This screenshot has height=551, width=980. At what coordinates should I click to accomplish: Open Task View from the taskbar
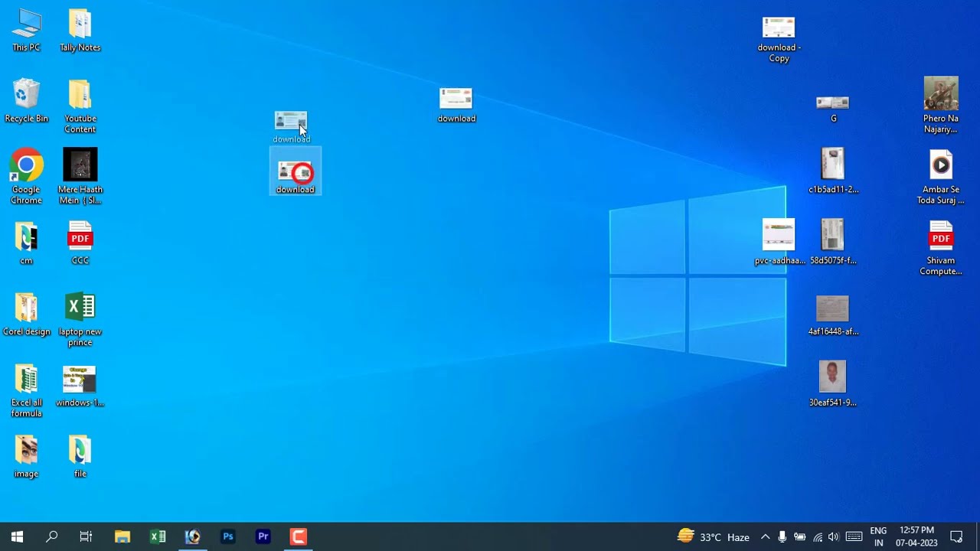[x=86, y=536]
